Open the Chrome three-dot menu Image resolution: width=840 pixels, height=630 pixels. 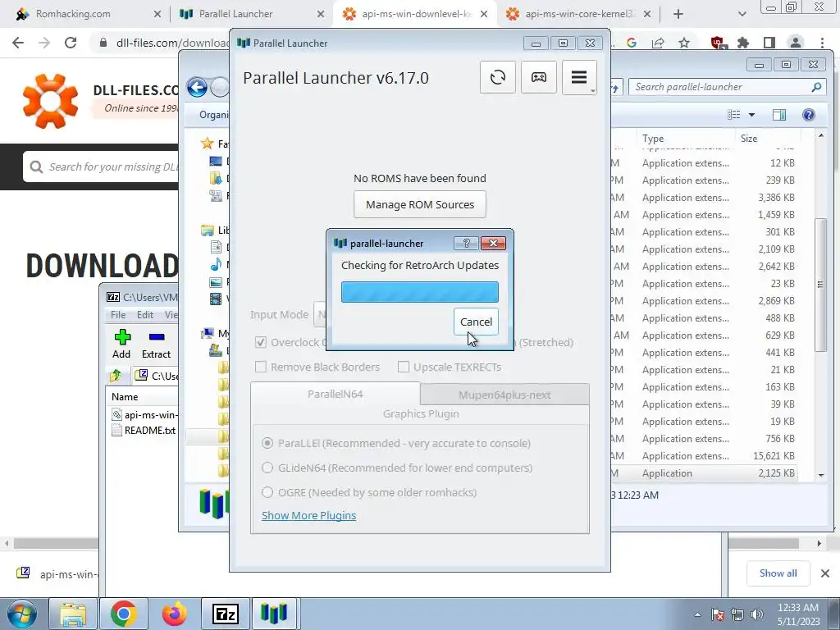(x=822, y=43)
